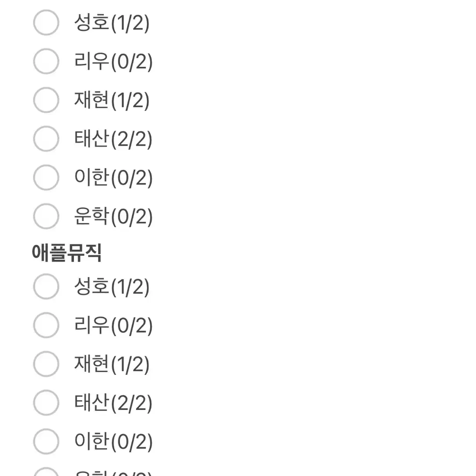Select 성호(1/2) under the 애플뮤직 section
Screen dimensions: 476x476
(x=46, y=287)
